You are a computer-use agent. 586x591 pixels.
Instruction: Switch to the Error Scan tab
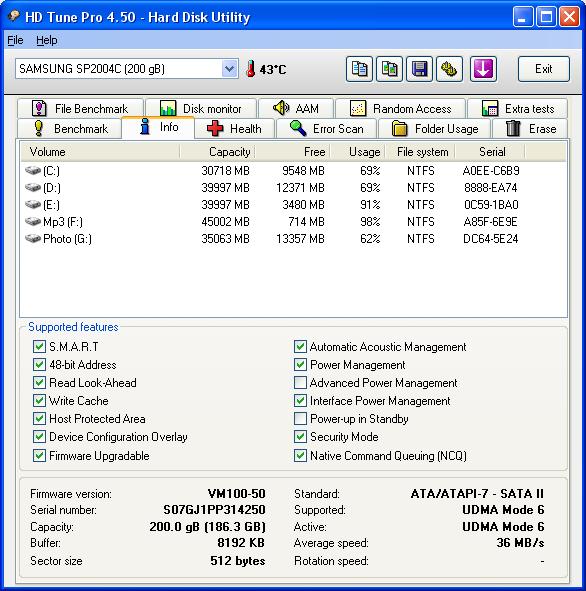326,129
